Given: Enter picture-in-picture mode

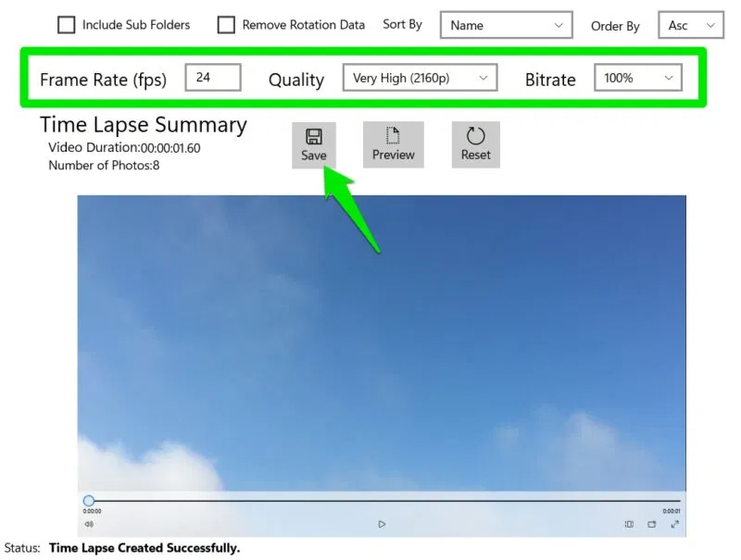Looking at the screenshot, I should (x=652, y=524).
